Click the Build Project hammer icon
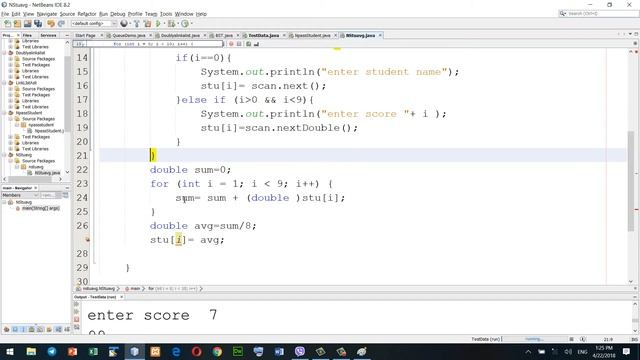 pos(137,24)
